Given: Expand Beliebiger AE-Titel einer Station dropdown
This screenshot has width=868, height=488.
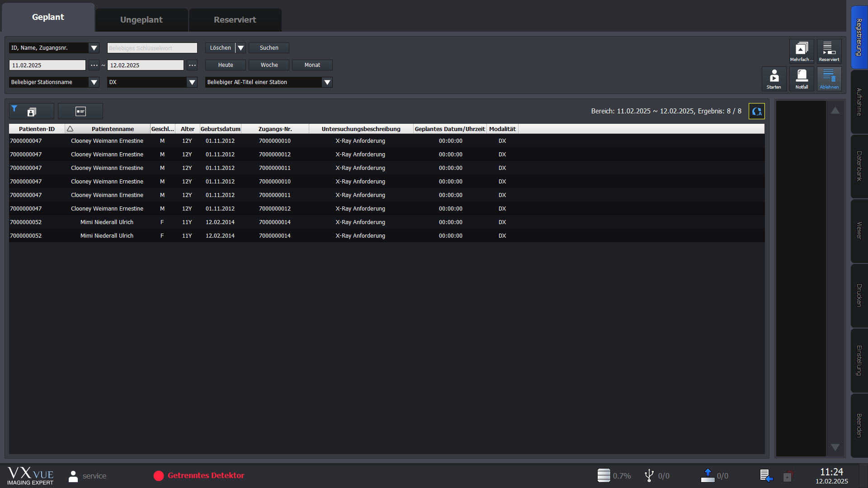Looking at the screenshot, I should [327, 82].
